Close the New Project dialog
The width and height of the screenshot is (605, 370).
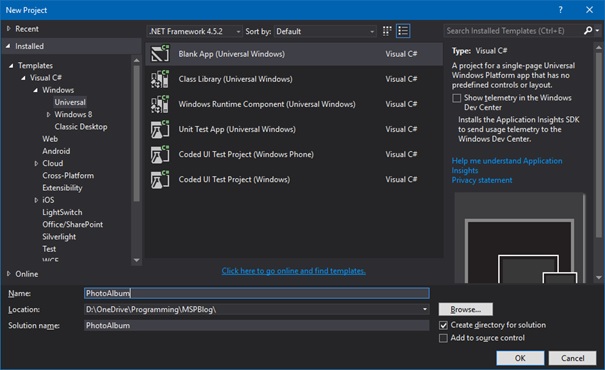click(x=589, y=10)
